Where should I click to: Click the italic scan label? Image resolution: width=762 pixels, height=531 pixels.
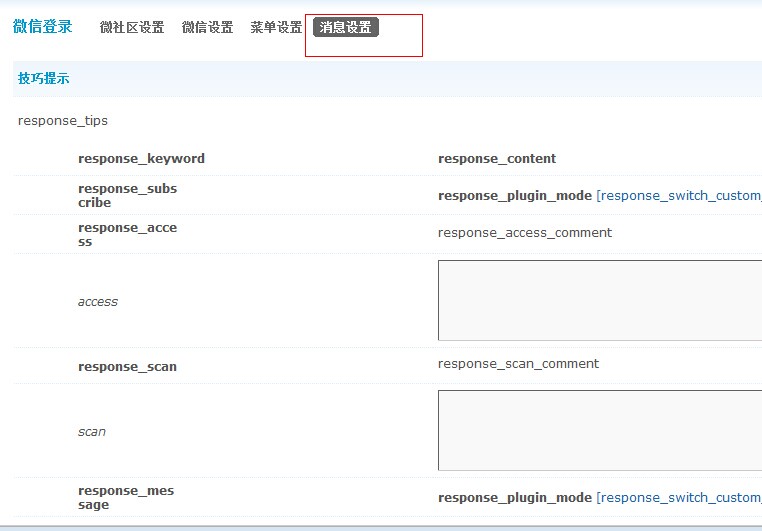click(x=92, y=432)
